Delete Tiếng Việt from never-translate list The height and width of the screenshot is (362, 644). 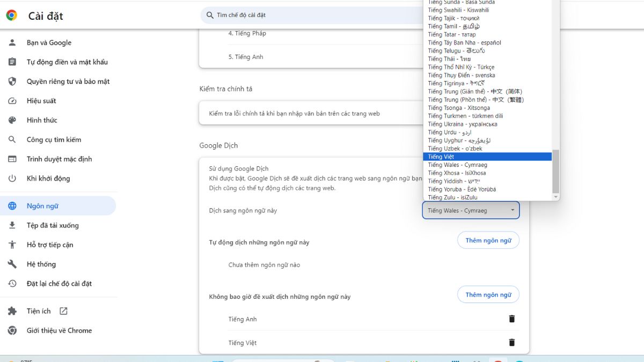(x=511, y=343)
